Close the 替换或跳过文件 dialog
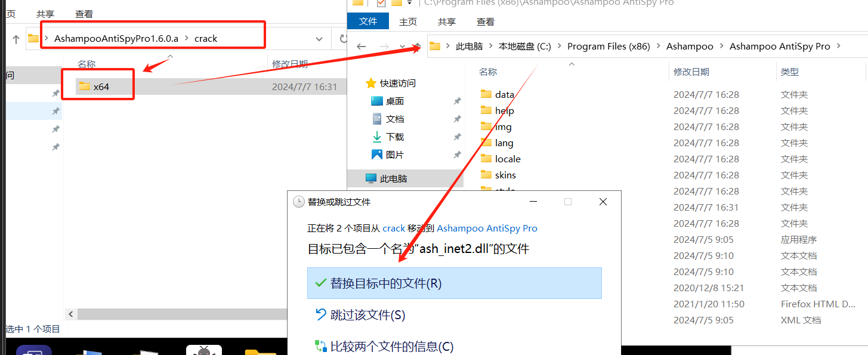The height and width of the screenshot is (355, 868). (x=603, y=202)
